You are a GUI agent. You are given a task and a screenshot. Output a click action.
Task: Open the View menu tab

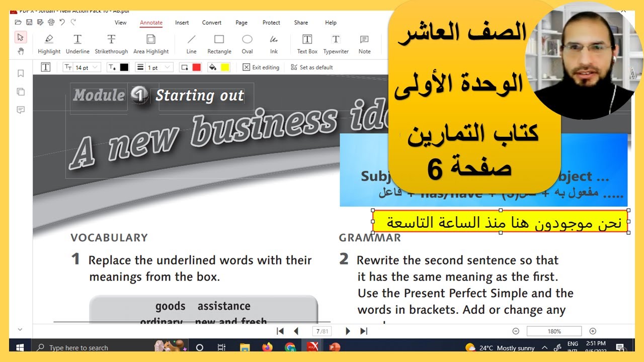[x=121, y=23]
